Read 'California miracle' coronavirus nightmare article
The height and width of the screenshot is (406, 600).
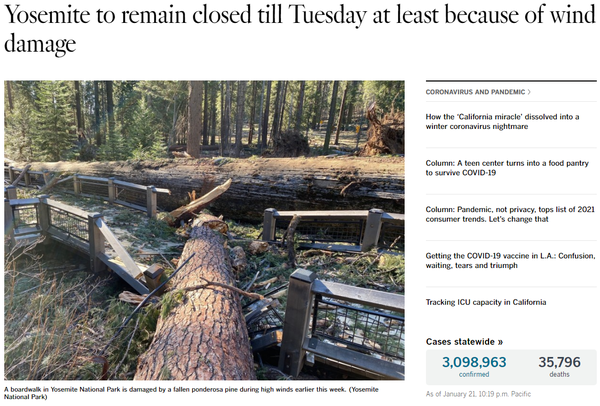(x=502, y=122)
